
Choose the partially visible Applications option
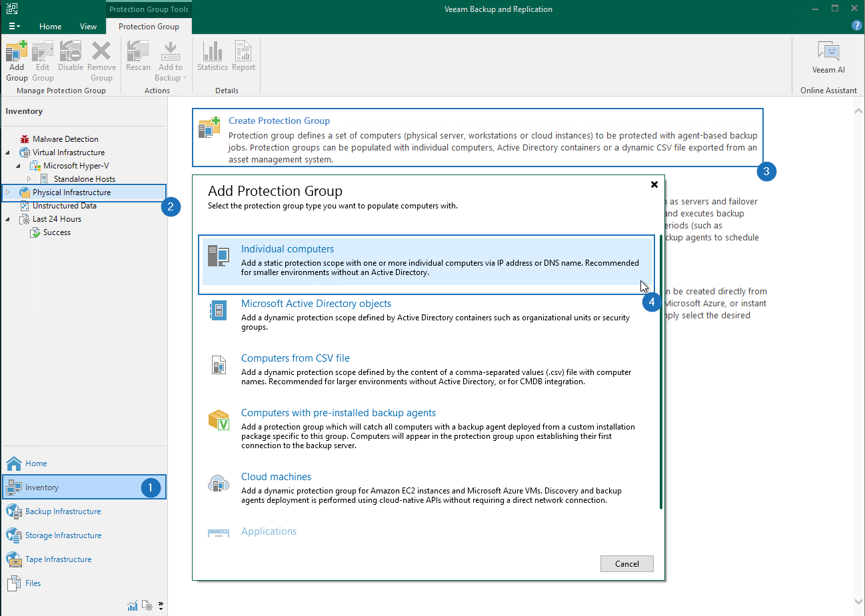click(x=269, y=531)
